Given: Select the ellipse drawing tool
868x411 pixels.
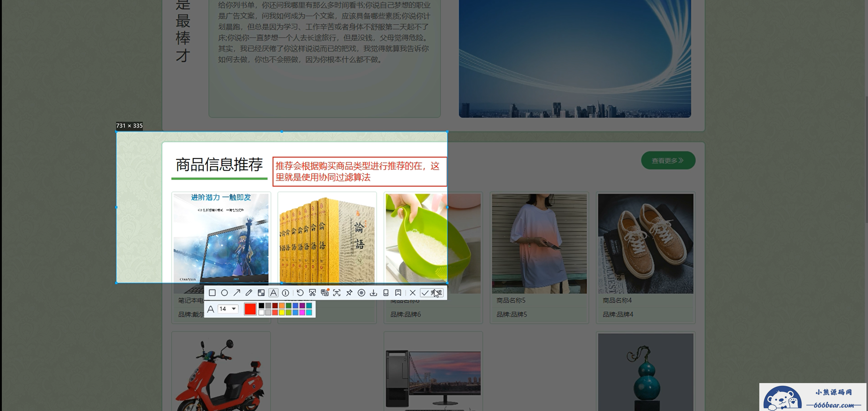Looking at the screenshot, I should pos(224,293).
